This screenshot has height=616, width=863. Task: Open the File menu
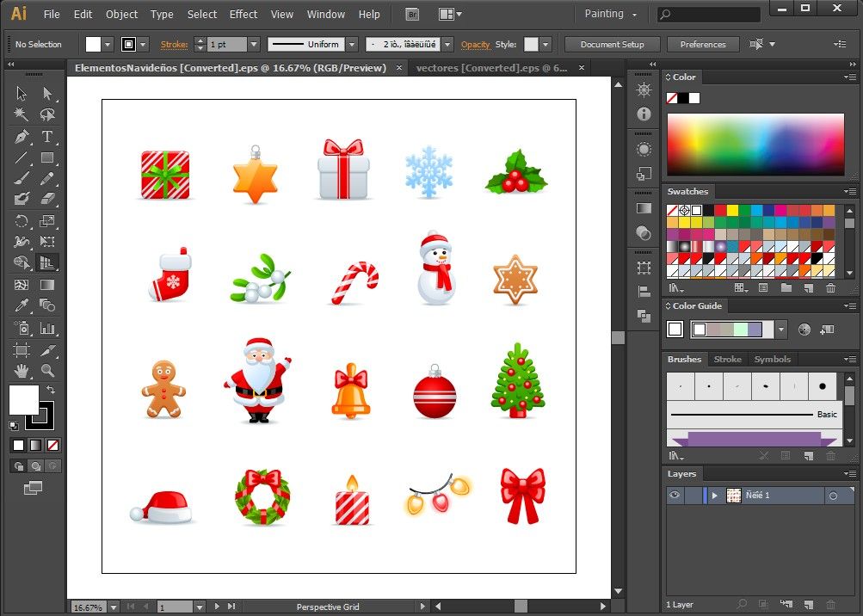[x=51, y=15]
